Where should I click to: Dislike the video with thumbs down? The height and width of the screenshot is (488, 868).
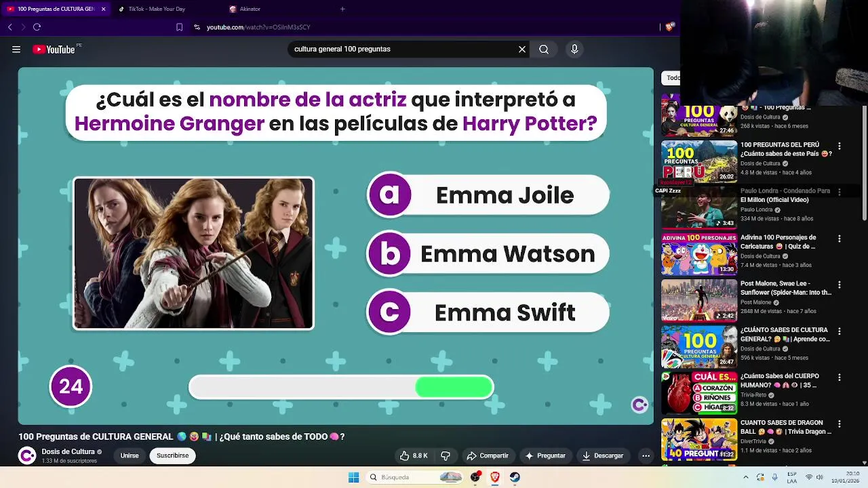tap(446, 456)
